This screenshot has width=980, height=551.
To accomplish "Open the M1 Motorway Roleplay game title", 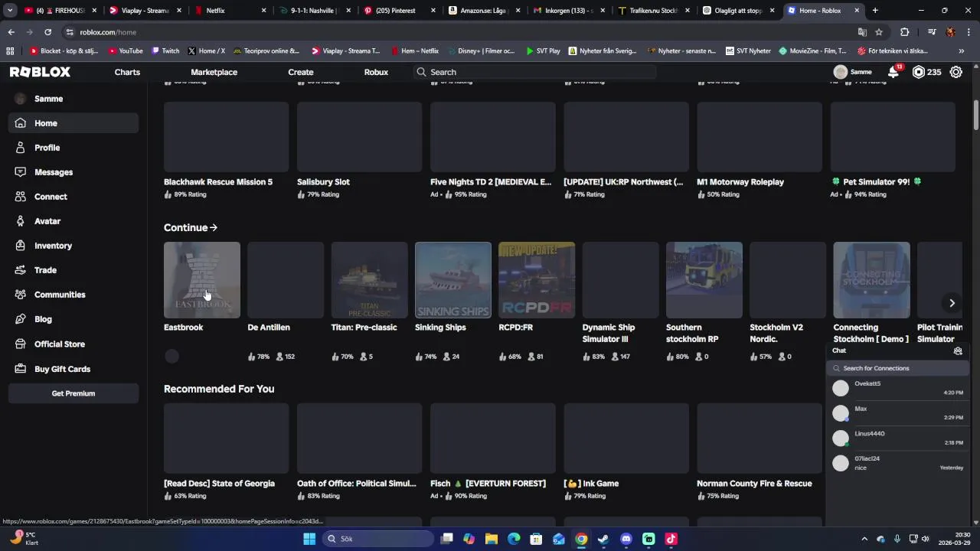I will (x=740, y=182).
